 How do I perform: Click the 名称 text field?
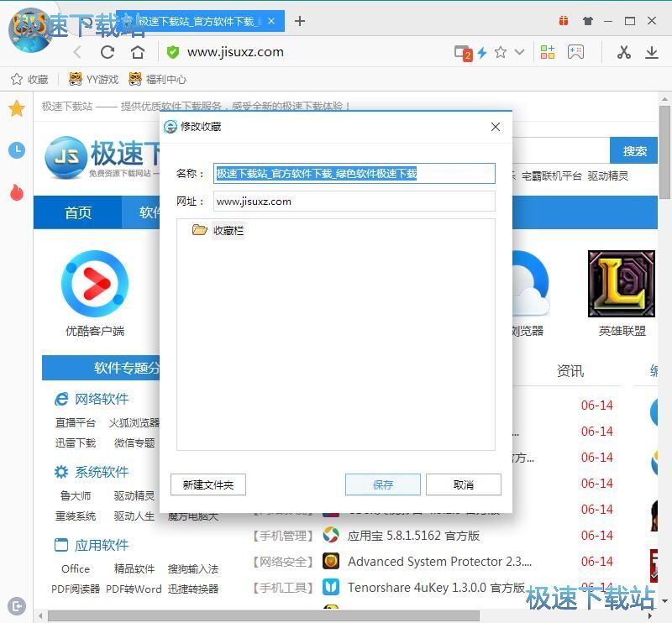(354, 174)
